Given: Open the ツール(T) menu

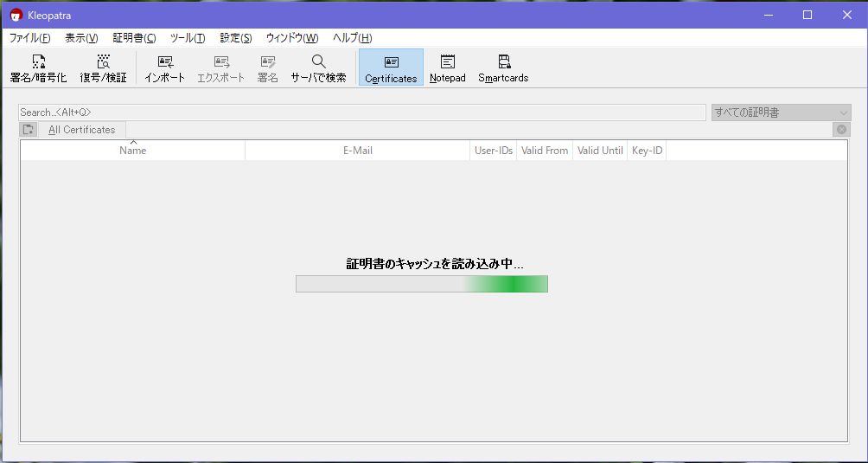Looking at the screenshot, I should [x=188, y=38].
